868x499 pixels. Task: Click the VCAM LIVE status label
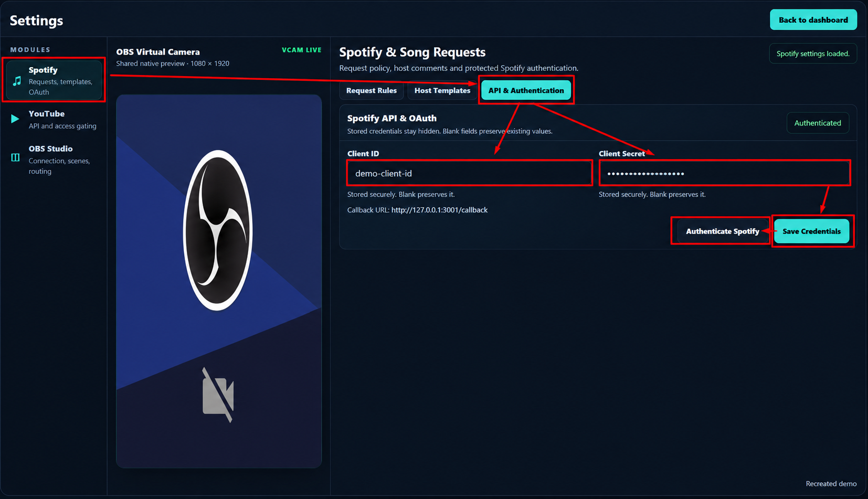(x=302, y=50)
